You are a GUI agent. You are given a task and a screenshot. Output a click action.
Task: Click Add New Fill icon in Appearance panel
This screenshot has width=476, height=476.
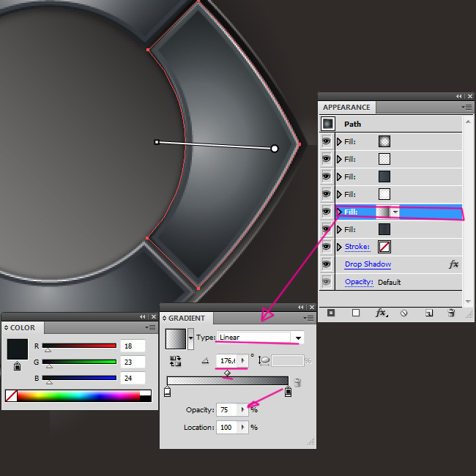coord(356,313)
